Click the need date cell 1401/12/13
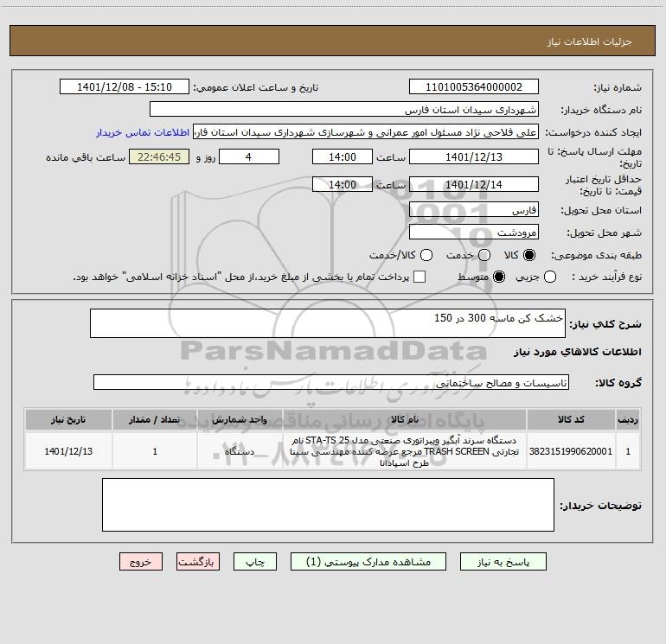 coord(68,451)
